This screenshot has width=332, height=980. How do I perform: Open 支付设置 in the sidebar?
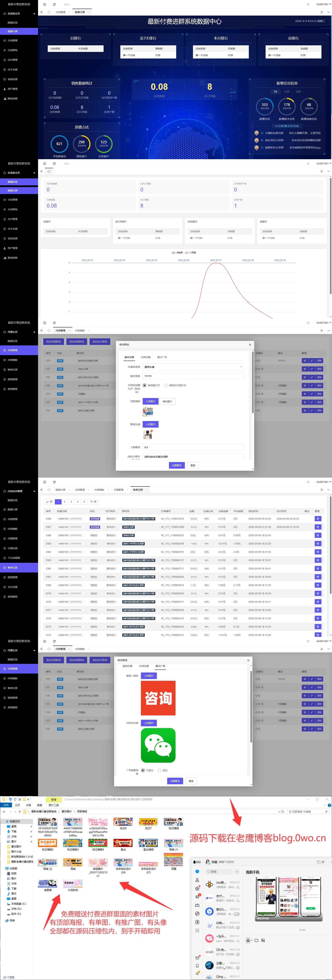pyautogui.click(x=13, y=587)
